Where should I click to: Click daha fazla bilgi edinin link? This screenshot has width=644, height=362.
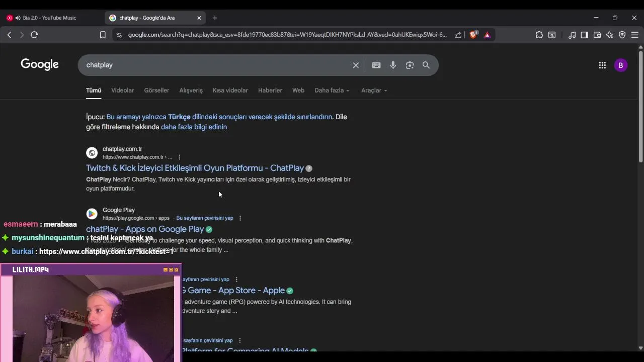194,127
